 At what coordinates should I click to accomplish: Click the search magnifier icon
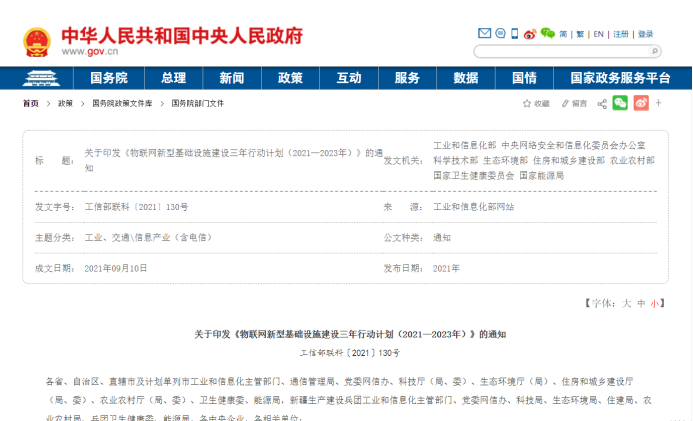coord(655,51)
